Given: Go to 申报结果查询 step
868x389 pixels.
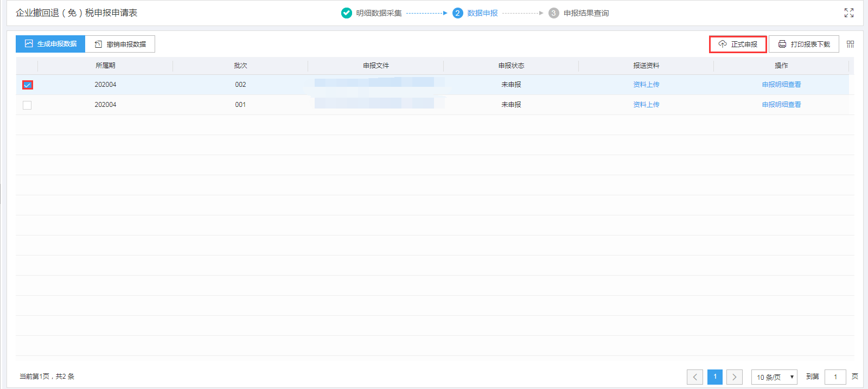Looking at the screenshot, I should click(586, 13).
